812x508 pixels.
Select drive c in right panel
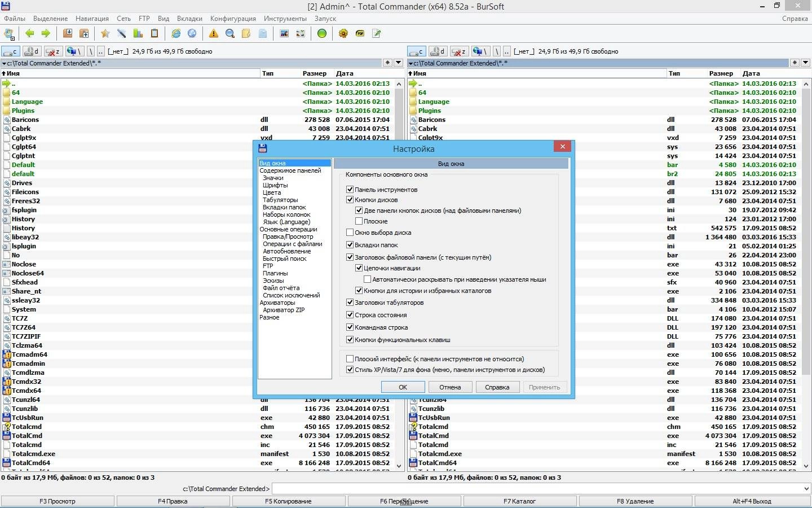tap(417, 51)
